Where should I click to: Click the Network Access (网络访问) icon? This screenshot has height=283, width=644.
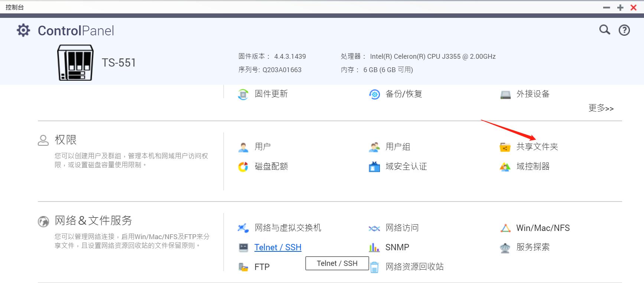pos(374,228)
